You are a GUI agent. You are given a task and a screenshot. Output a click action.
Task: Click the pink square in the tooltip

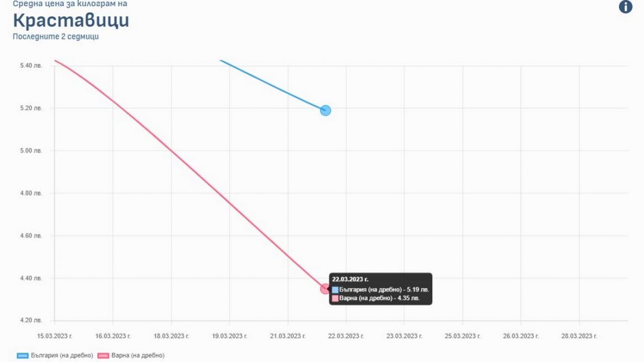pos(335,299)
